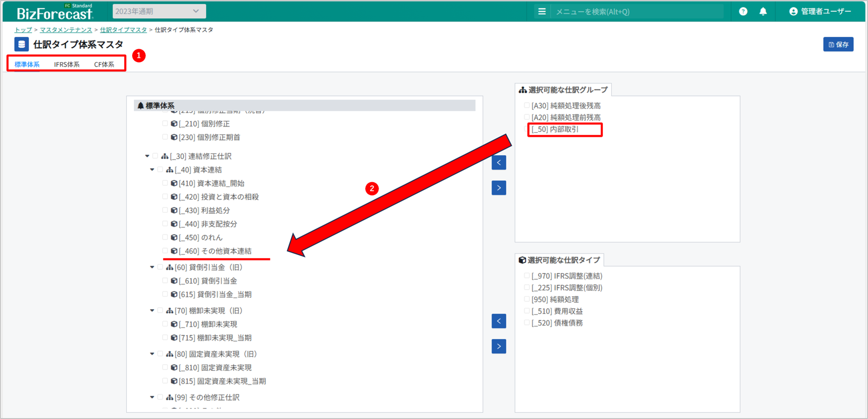This screenshot has height=419, width=868.
Task: Tick the [_460] その他資本連結 checkbox
Action: (165, 251)
